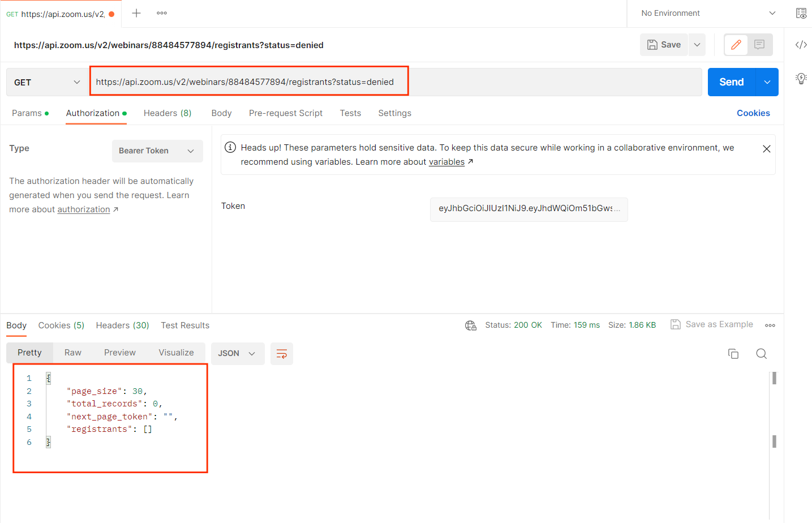Image resolution: width=812 pixels, height=523 pixels.
Task: Open the environment quick look icon
Action: [x=801, y=13]
